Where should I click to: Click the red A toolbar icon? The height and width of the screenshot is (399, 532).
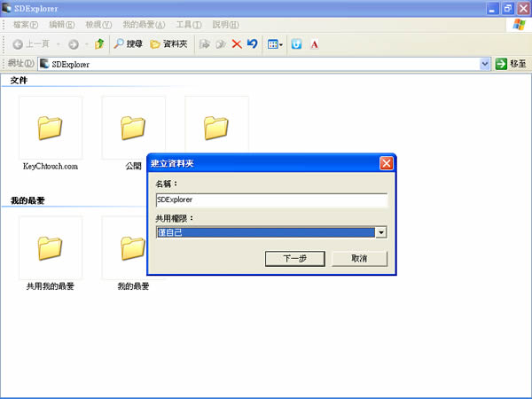314,44
